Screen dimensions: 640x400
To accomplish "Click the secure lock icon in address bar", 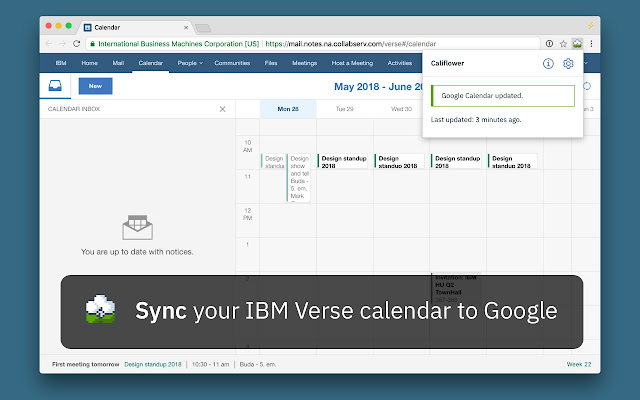I will 93,44.
